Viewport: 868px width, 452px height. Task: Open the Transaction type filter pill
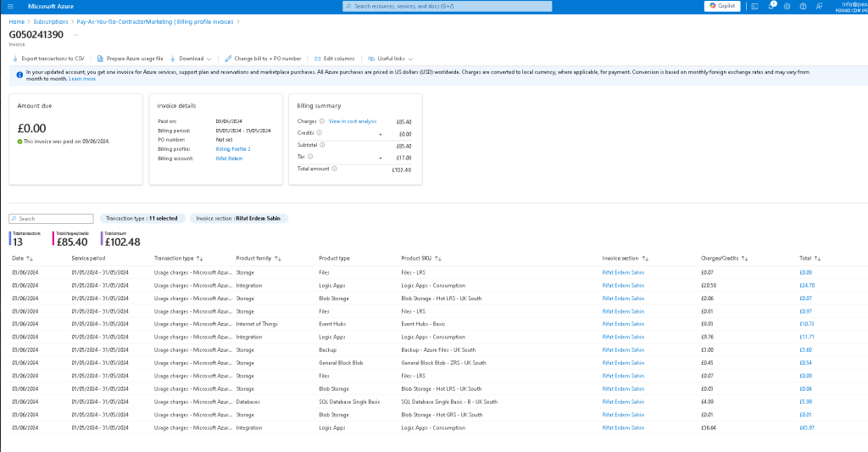(142, 219)
